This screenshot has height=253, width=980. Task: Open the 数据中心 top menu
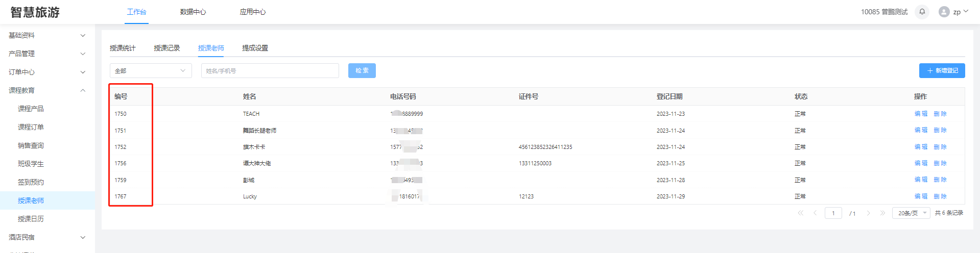pyautogui.click(x=193, y=12)
